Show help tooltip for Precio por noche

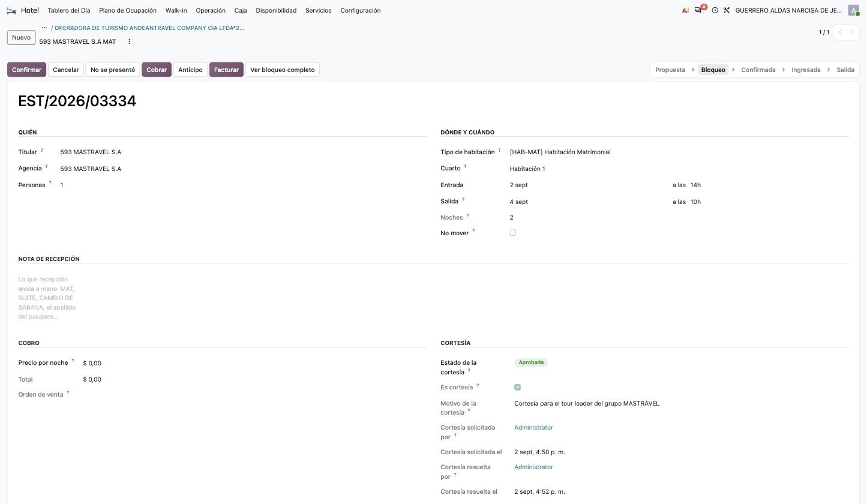click(73, 361)
